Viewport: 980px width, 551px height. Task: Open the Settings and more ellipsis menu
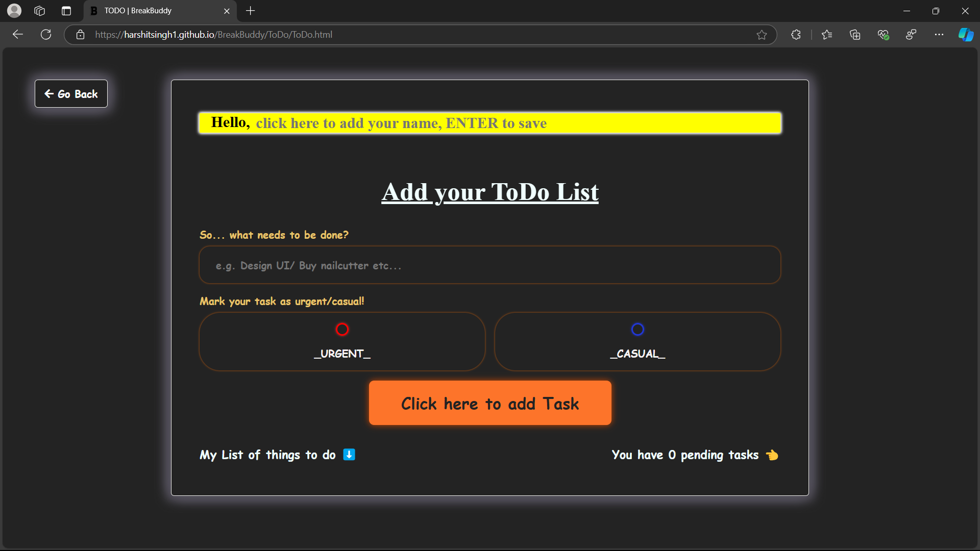[x=939, y=35]
